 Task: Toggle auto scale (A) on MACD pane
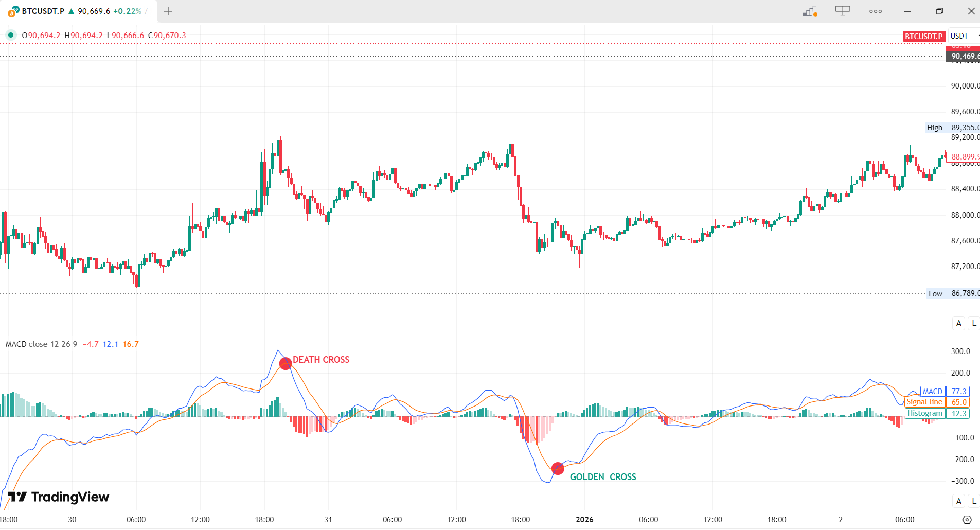pyautogui.click(x=959, y=501)
